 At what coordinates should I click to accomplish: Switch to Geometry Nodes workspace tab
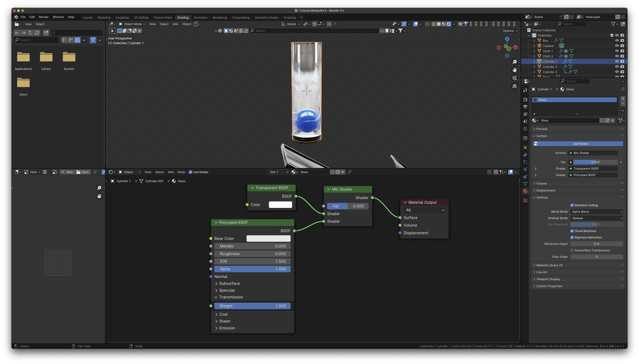266,17
